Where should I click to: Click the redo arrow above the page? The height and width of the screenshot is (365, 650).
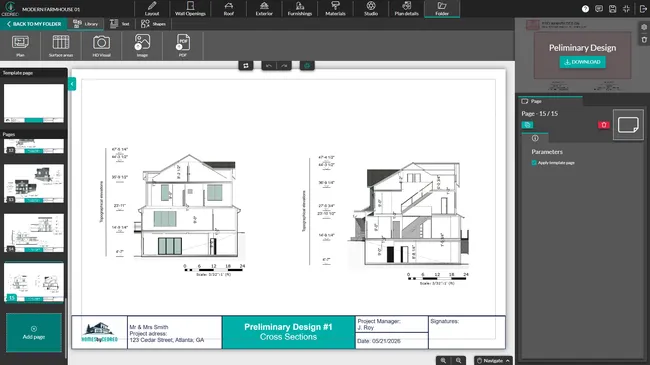point(284,66)
